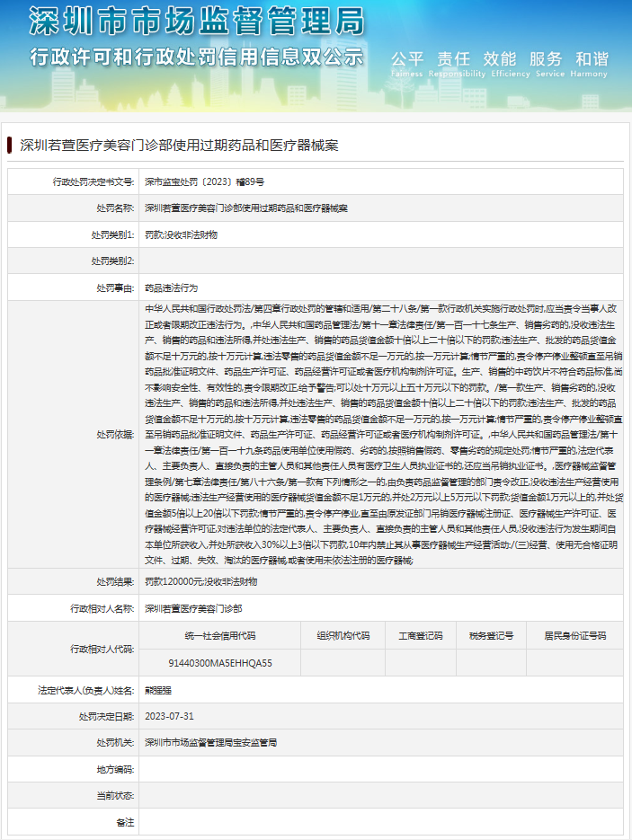Click the 居民身份证号码 column header
The height and width of the screenshot is (840, 632).
pyautogui.click(x=575, y=636)
